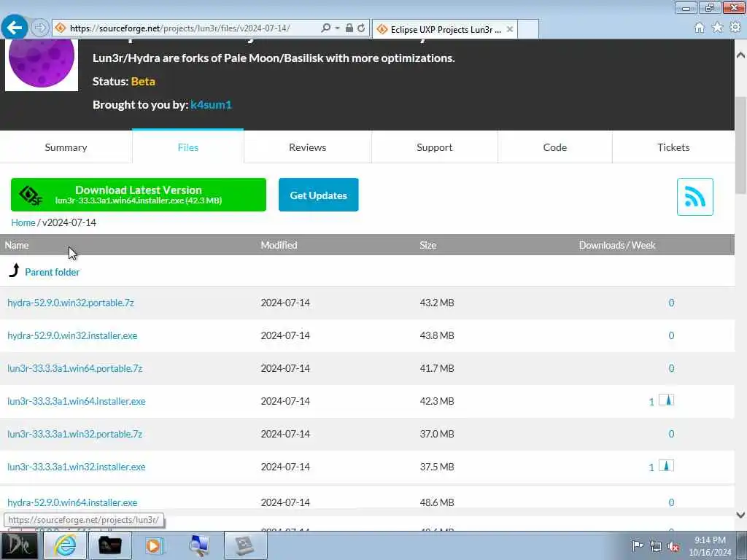Image resolution: width=747 pixels, height=560 pixels.
Task: Switch to the Support tab
Action: [435, 147]
